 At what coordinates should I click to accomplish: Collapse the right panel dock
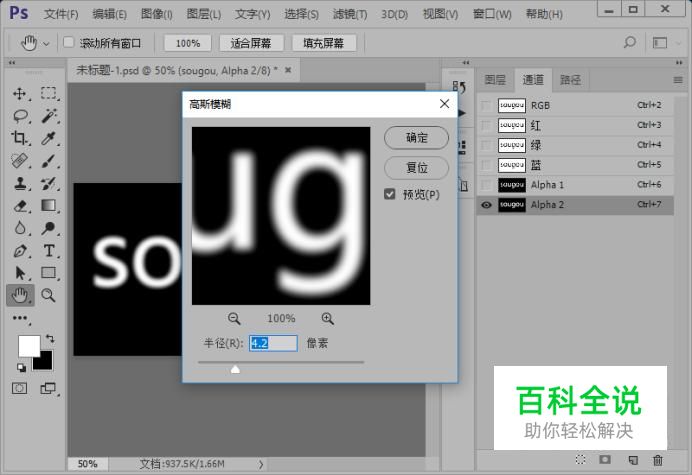pos(679,63)
